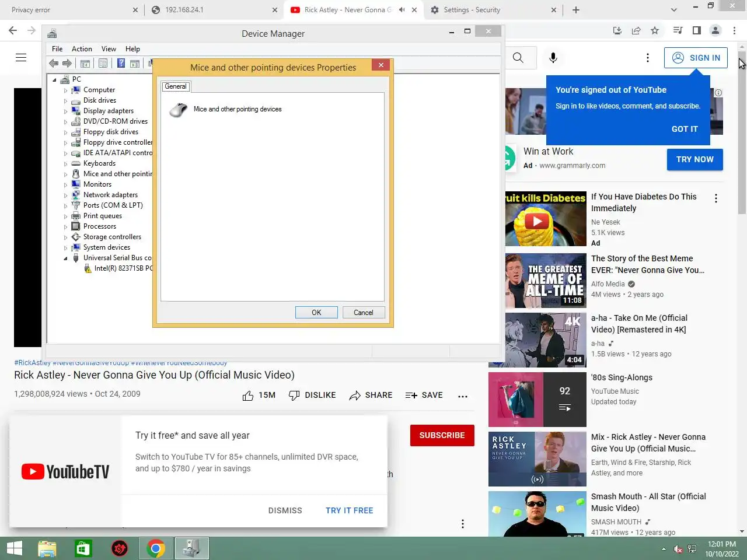747x560 pixels.
Task: Open the View menu in Device Manager
Action: point(109,49)
